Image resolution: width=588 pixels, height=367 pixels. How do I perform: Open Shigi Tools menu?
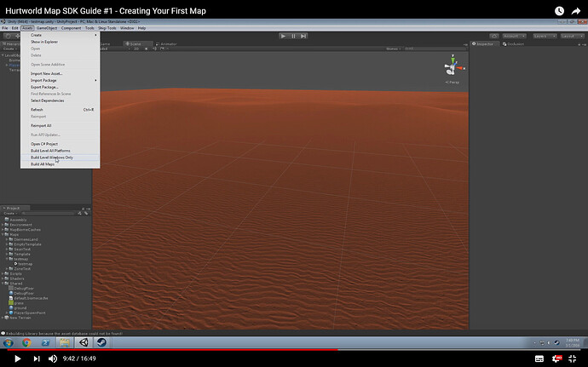(x=107, y=28)
